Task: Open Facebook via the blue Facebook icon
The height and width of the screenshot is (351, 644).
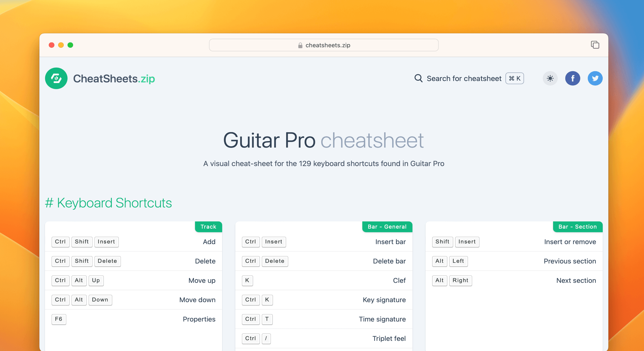Action: tap(573, 78)
